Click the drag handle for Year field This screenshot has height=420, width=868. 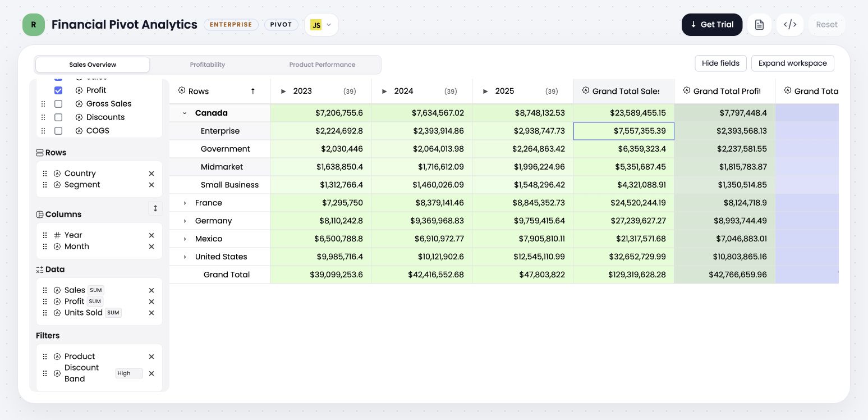coord(45,235)
